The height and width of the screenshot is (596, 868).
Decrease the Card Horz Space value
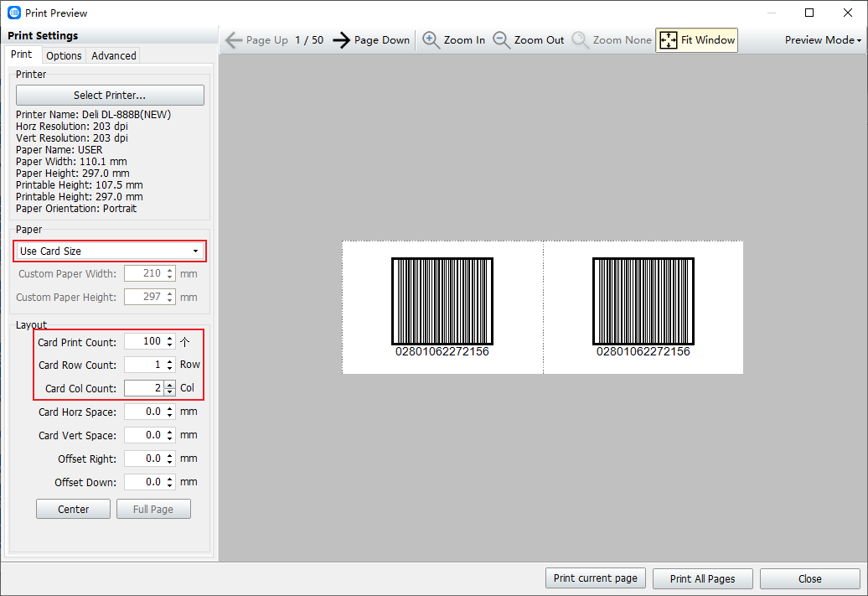170,416
